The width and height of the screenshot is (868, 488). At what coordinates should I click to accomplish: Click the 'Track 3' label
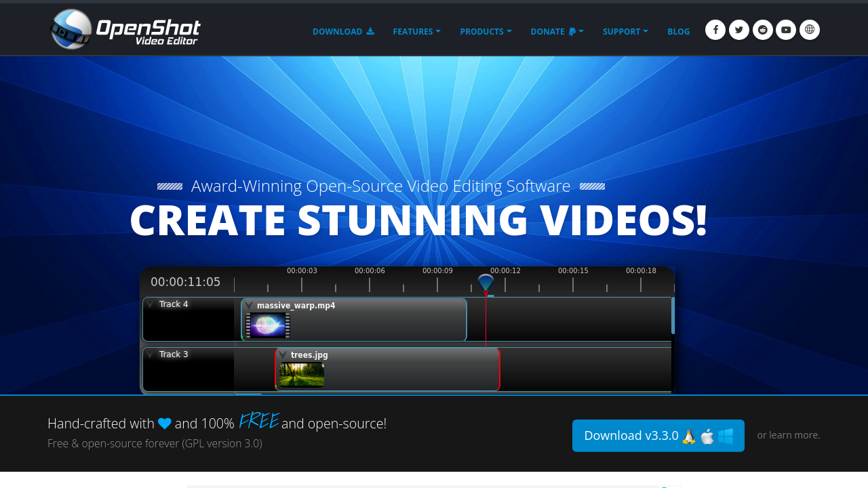point(174,354)
